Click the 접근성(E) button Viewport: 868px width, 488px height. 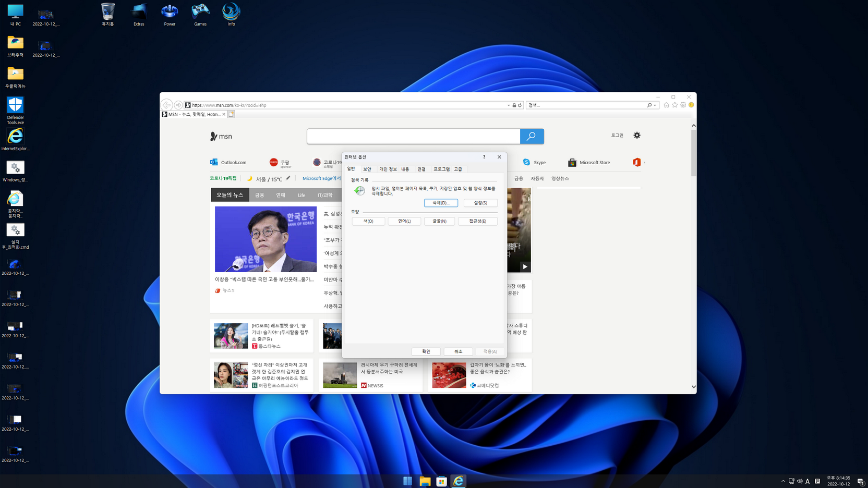coord(477,221)
